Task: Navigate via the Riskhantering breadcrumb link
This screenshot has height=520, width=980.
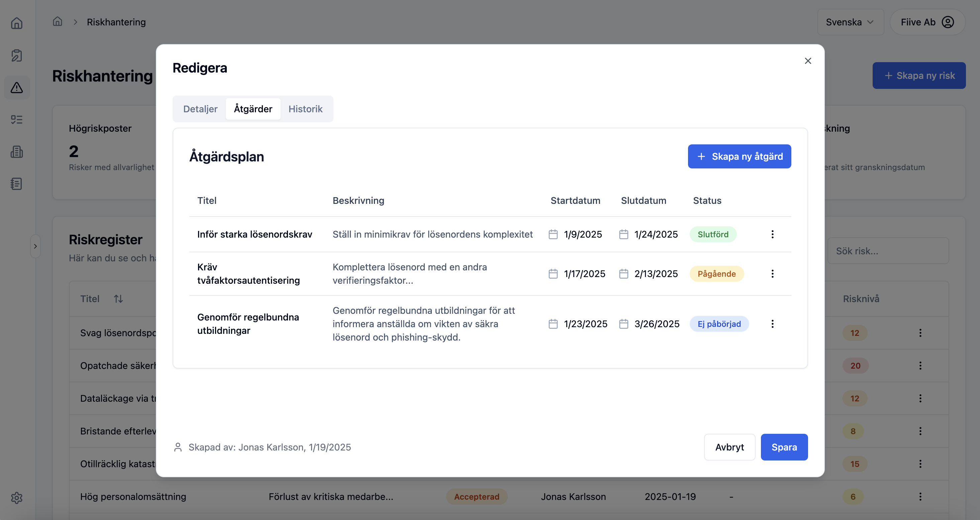Action: coord(116,22)
